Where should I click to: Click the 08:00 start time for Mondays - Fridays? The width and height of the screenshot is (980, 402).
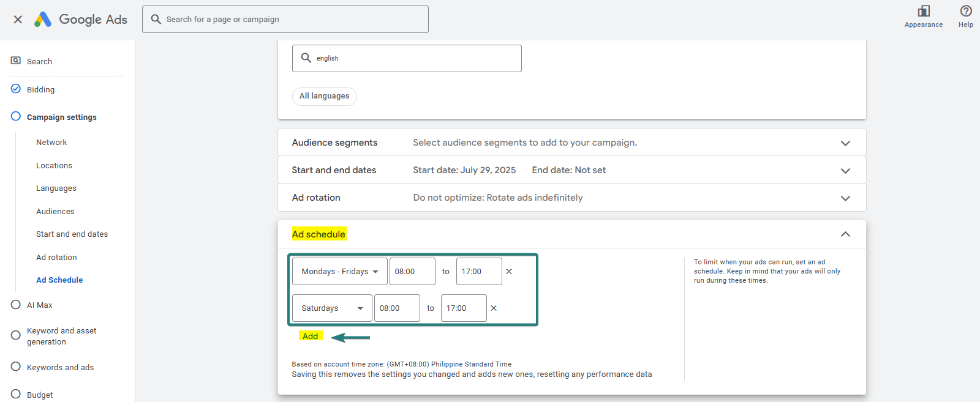click(412, 272)
